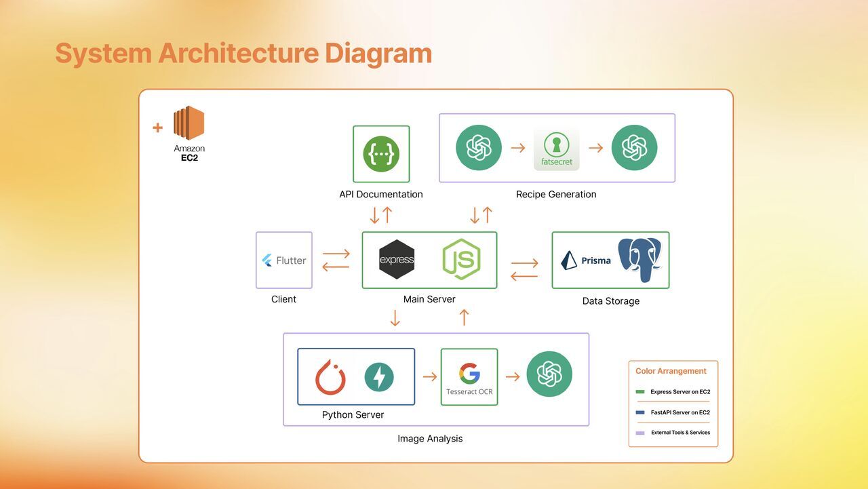This screenshot has height=489, width=868.
Task: Toggle the blue FastAPI Server legend marker
Action: [x=640, y=412]
